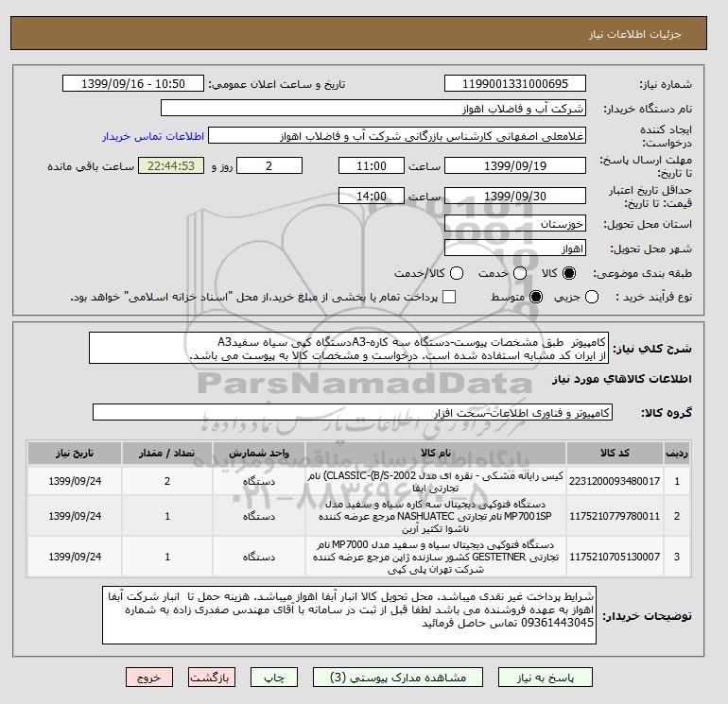This screenshot has width=728, height=704.
Task: Click the remaining days field showing 2
Action: pos(269,165)
